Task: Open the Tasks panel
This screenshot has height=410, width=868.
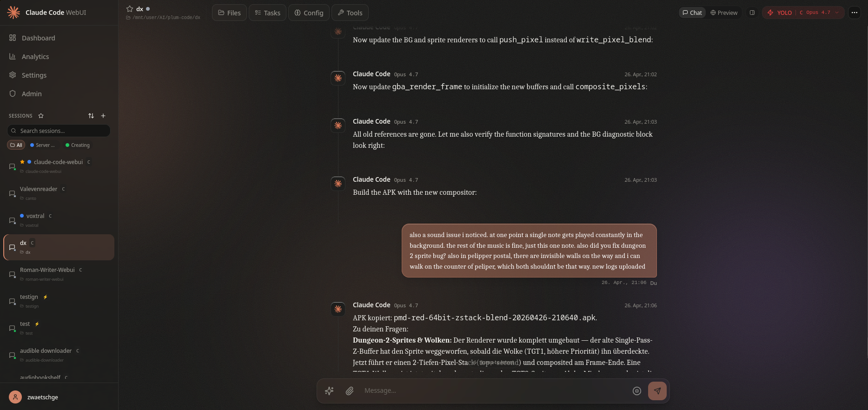Action: point(268,13)
